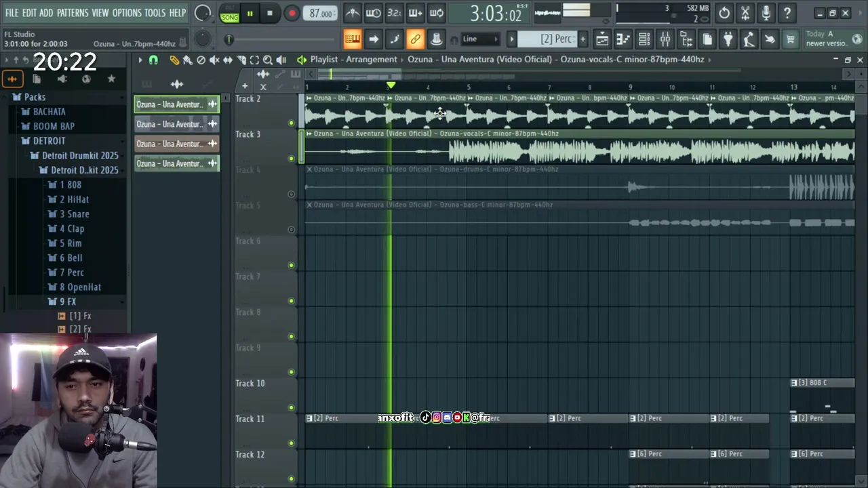Toggle recording countdown

(x=395, y=13)
